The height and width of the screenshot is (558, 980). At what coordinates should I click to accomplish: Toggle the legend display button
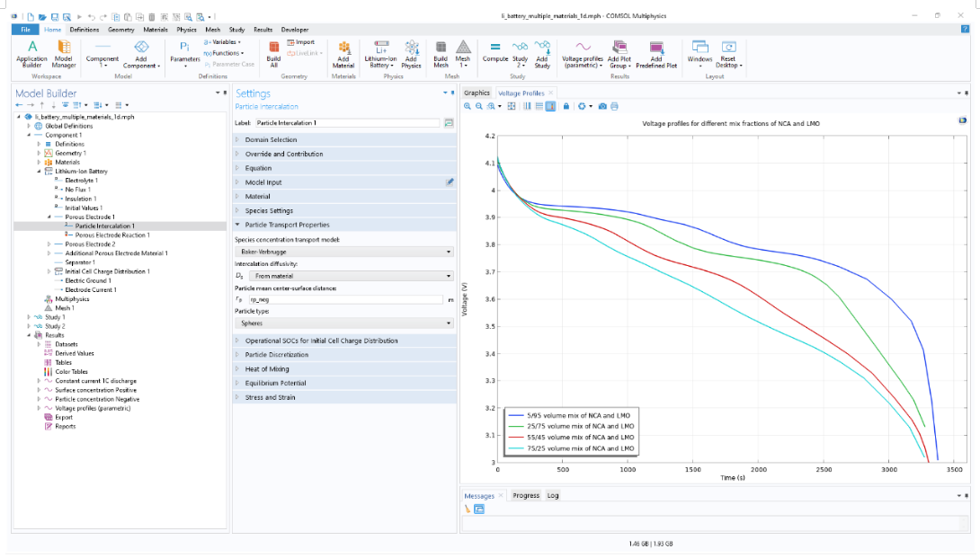click(x=550, y=106)
